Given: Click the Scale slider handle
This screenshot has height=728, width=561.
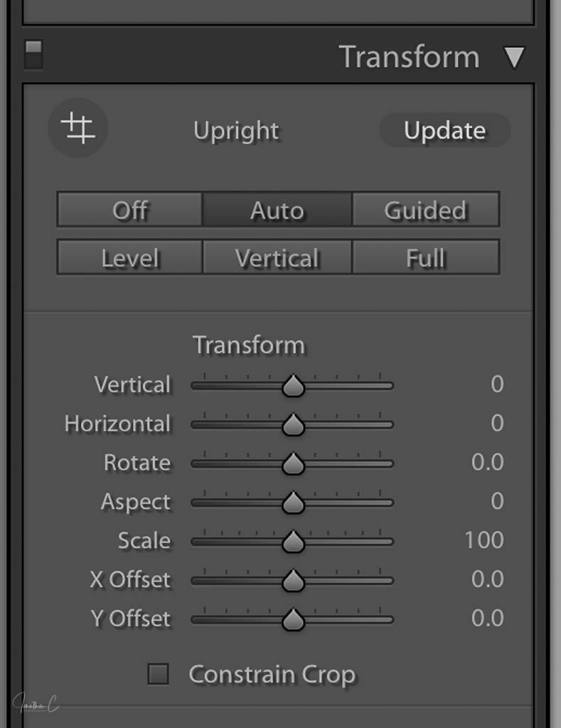Looking at the screenshot, I should pyautogui.click(x=293, y=543).
